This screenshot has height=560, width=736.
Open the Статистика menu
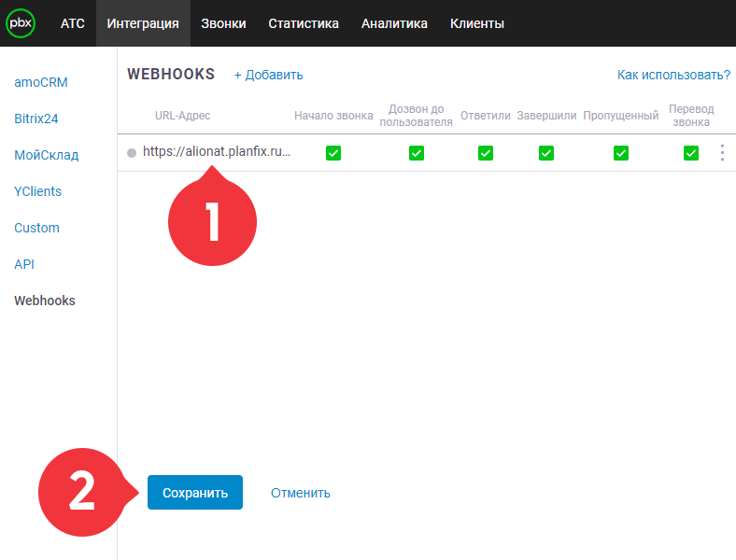click(304, 23)
